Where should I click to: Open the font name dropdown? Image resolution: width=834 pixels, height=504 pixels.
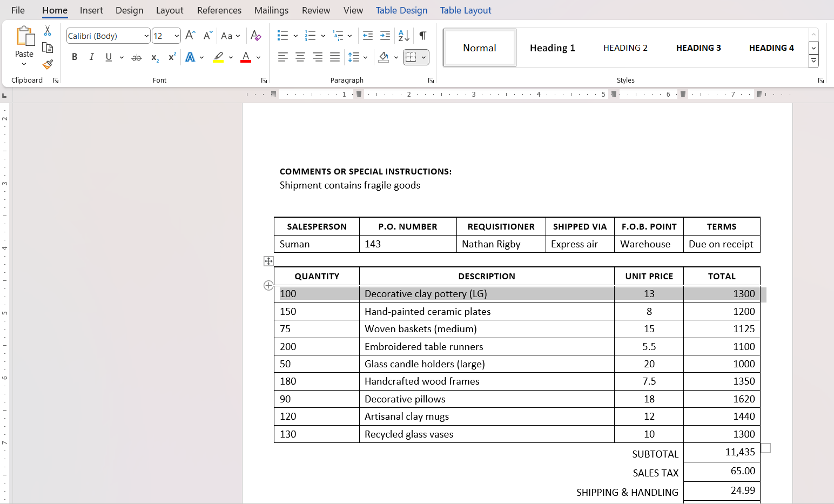[146, 36]
